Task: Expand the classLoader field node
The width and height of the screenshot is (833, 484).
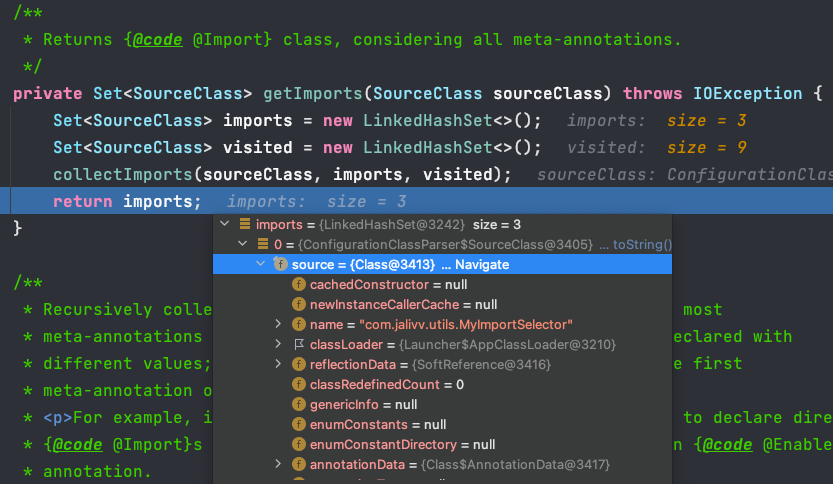Action: [278, 344]
